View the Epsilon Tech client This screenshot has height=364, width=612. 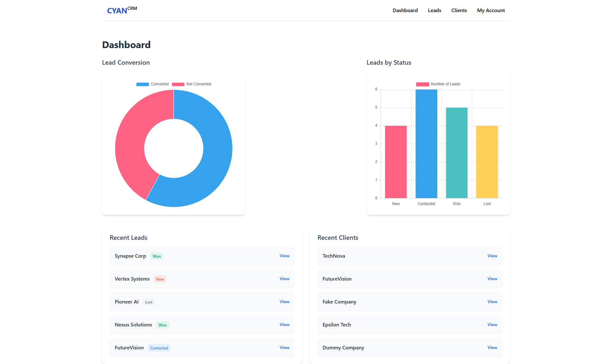click(492, 325)
